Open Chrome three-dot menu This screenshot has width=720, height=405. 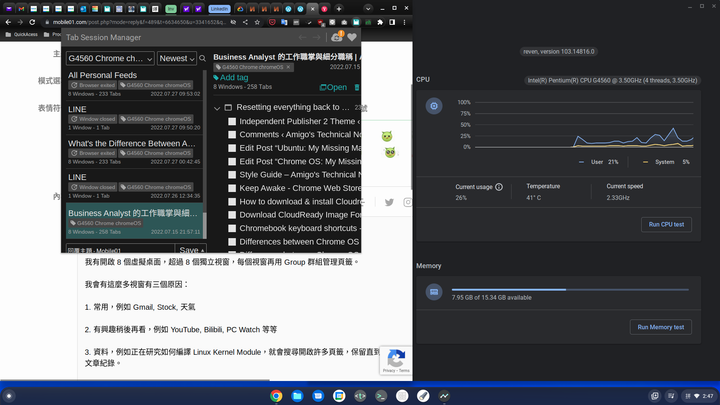tap(404, 22)
